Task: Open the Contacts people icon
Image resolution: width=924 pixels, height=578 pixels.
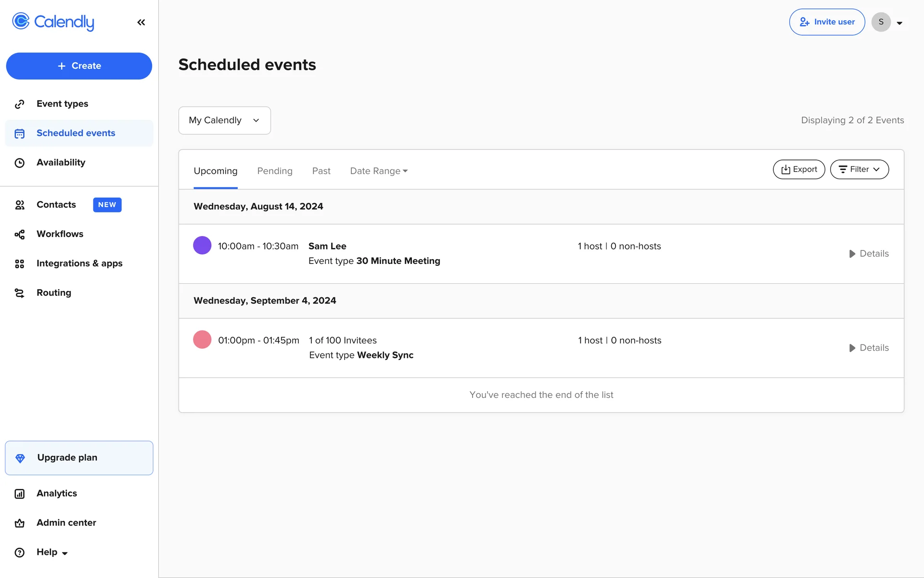Action: pyautogui.click(x=20, y=205)
